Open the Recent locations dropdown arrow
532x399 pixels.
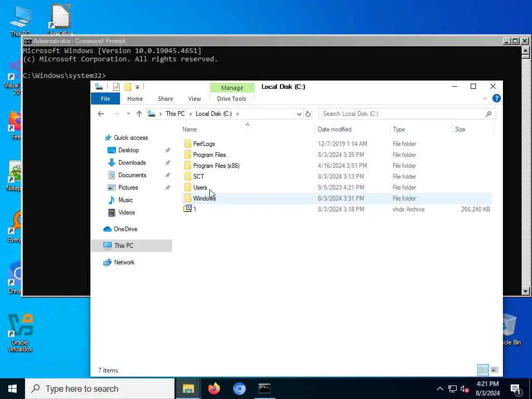click(128, 114)
